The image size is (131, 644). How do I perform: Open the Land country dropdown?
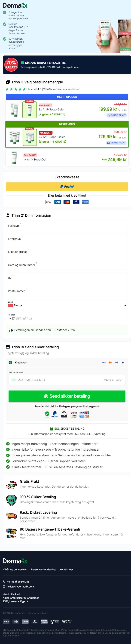click(x=67, y=304)
